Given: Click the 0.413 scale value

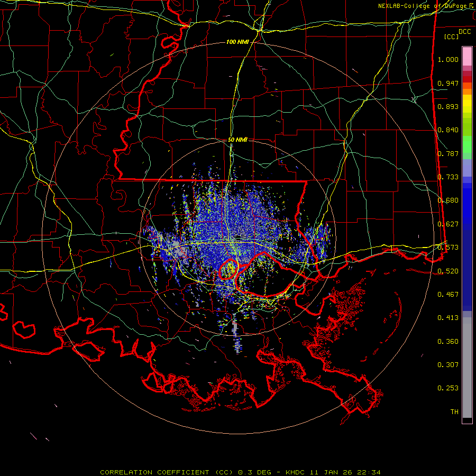Looking at the screenshot, I should point(448,318).
